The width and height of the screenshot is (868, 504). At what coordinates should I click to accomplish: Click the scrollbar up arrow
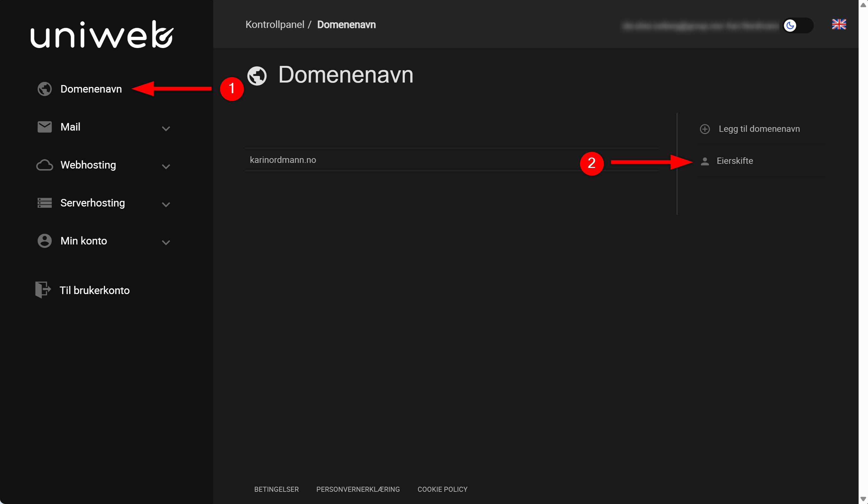(x=863, y=4)
